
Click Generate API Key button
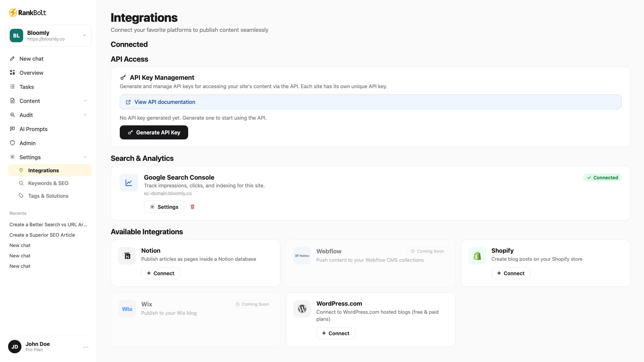154,132
